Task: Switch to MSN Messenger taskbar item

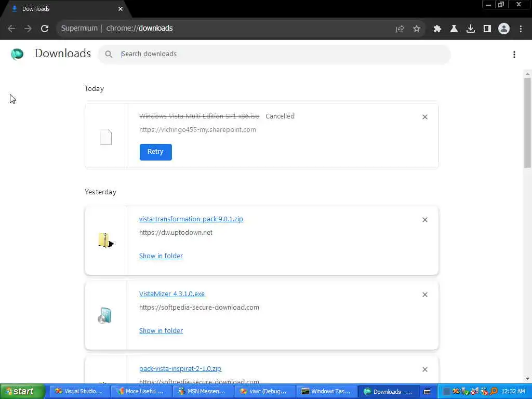Action: click(203, 392)
